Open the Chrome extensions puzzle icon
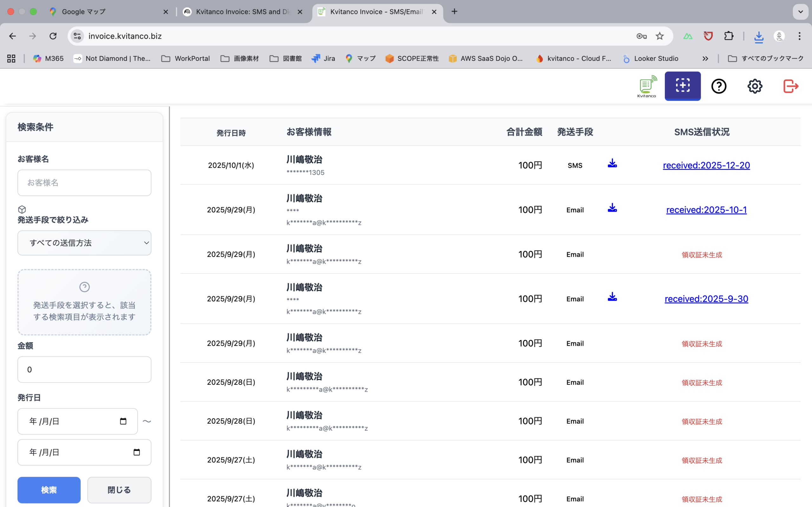 click(x=729, y=36)
